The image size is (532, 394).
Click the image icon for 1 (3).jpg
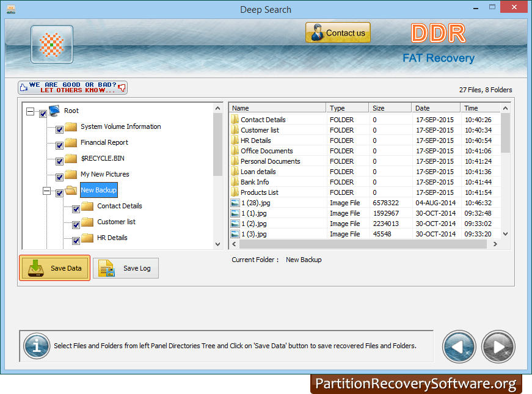point(235,234)
